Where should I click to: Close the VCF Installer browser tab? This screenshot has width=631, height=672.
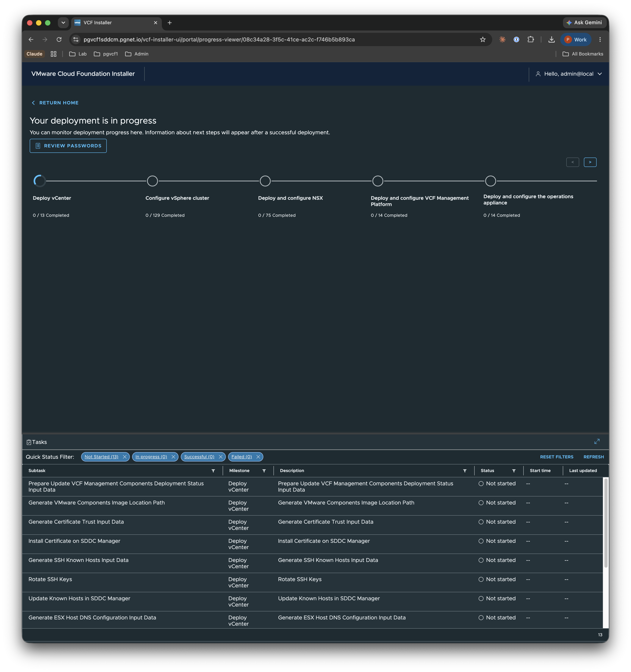click(155, 23)
